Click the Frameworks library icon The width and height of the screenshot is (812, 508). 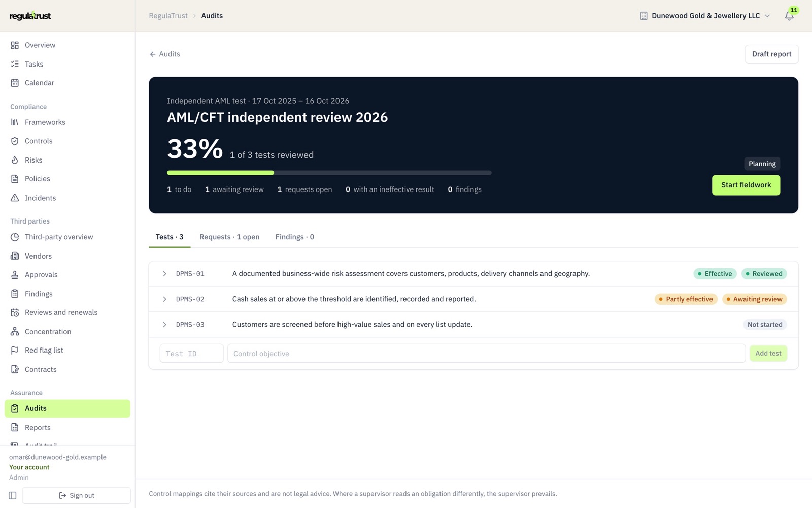click(15, 122)
